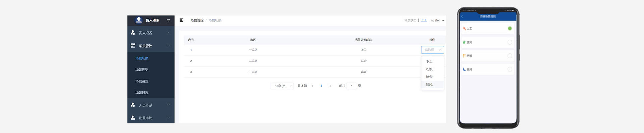The height and width of the screenshot is (133, 644).
Task: Click the 场景管控 breadcrumb link
Action: point(197,20)
